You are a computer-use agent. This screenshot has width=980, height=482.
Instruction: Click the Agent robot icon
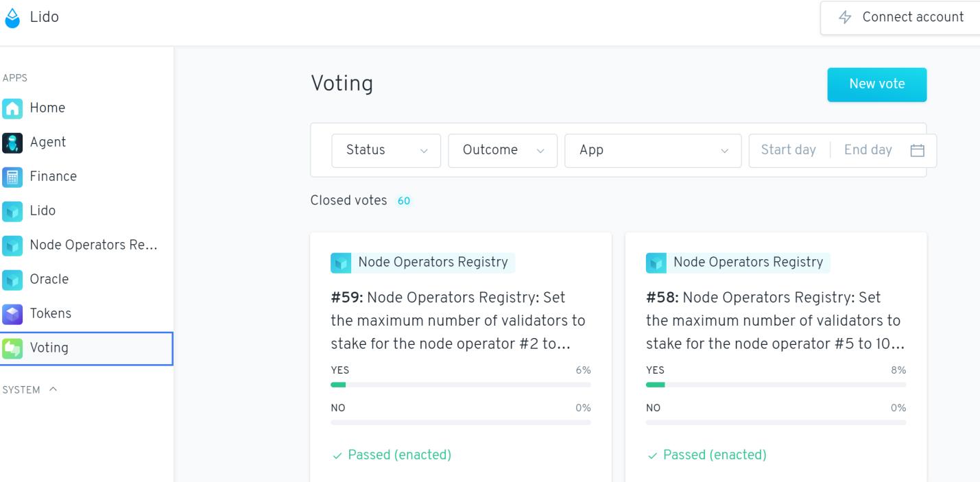point(12,143)
